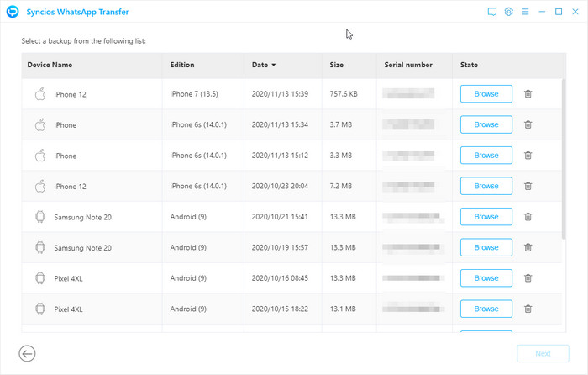Delete the 2020/10/21 15:41 backup via trash icon
The width and height of the screenshot is (588, 375).
pyautogui.click(x=528, y=217)
